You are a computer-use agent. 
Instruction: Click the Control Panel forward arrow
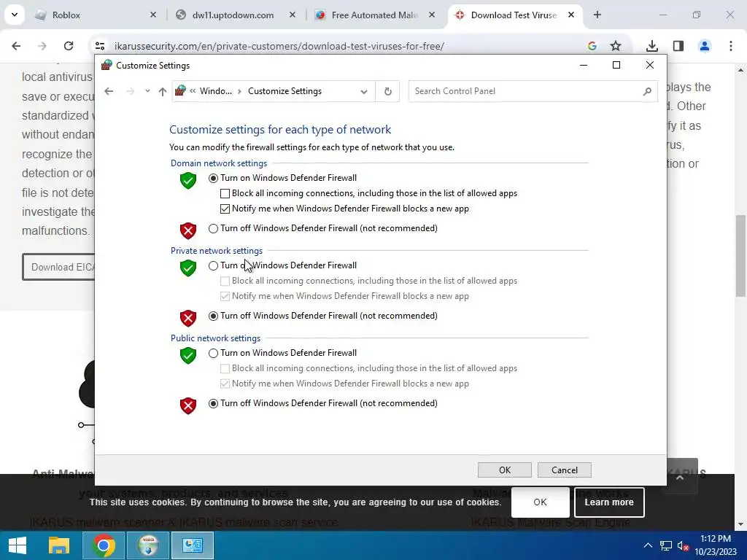tap(130, 91)
